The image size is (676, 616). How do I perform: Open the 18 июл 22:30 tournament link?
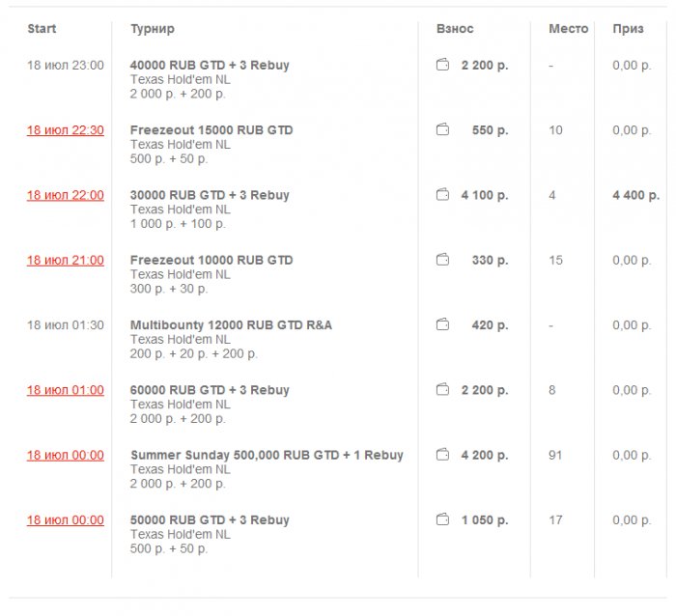pos(65,130)
